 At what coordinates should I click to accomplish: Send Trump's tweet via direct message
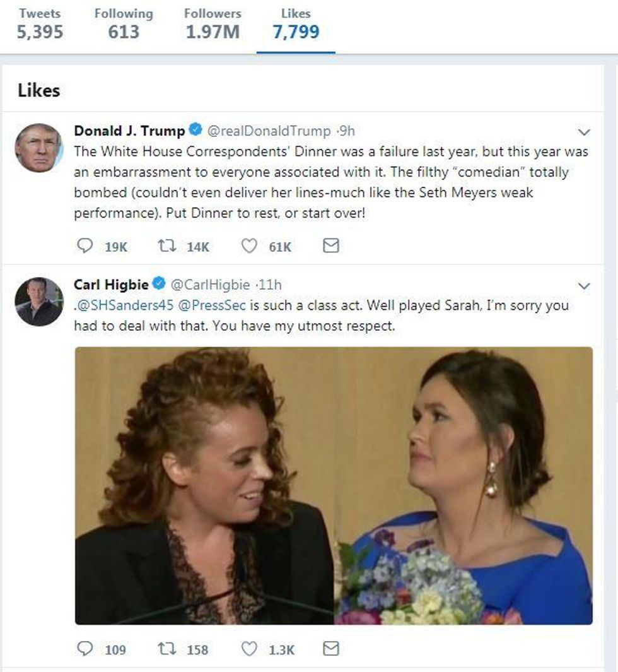(331, 246)
